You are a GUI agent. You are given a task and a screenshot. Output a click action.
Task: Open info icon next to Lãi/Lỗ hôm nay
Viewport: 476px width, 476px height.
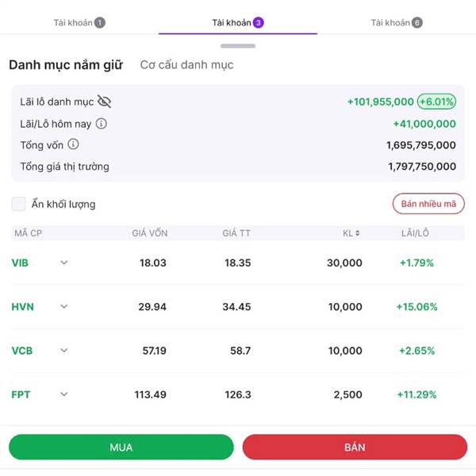click(102, 124)
